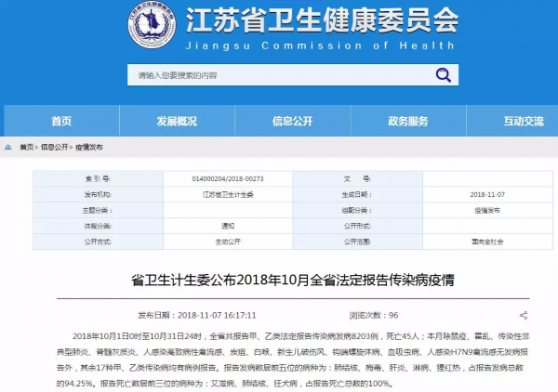
Task: Select the 面向全社会 scope cell
Action: coord(487,242)
